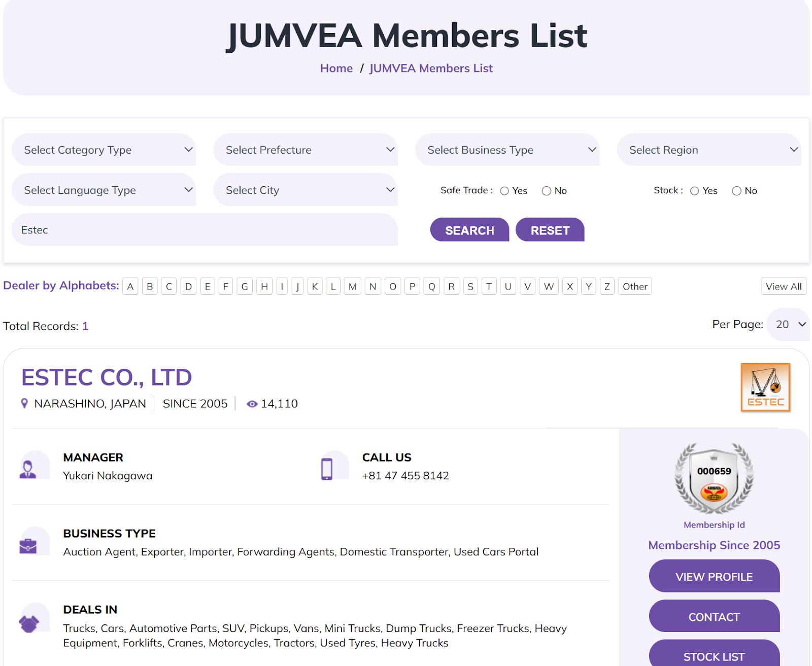Filter dealers by Other
812x666 pixels.
(x=635, y=286)
